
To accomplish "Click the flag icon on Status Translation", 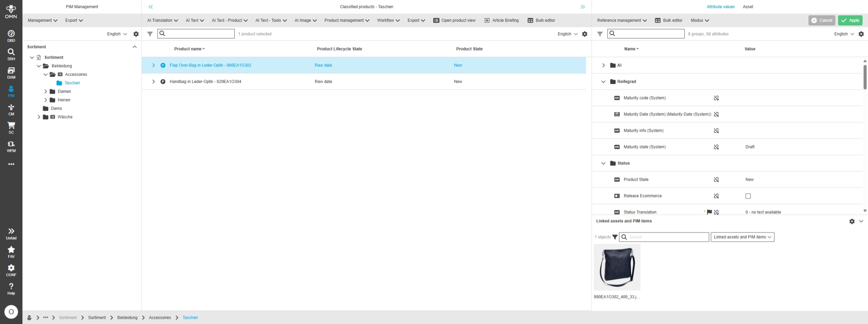I will [710, 212].
